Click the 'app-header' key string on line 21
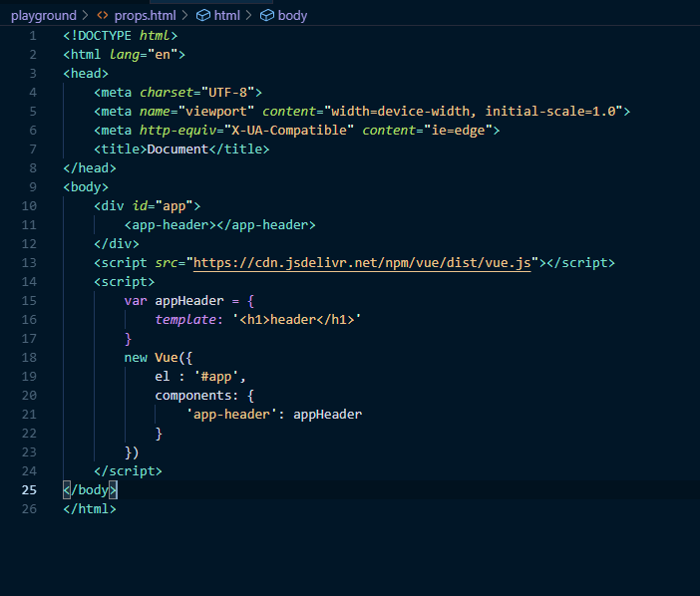Viewport: 700px width, 596px height. point(231,414)
